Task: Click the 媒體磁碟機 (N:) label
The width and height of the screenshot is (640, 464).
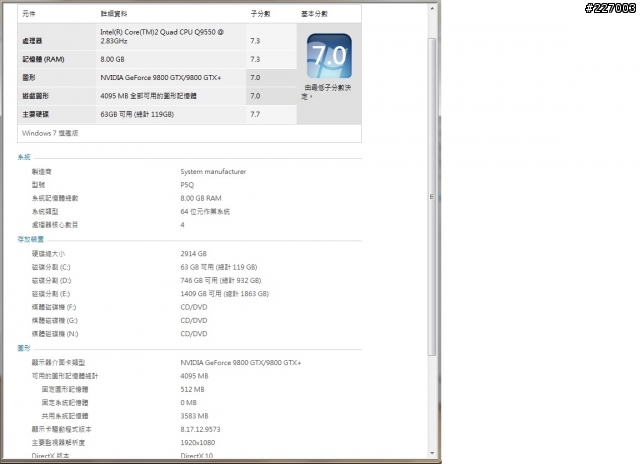Action: pyautogui.click(x=55, y=334)
